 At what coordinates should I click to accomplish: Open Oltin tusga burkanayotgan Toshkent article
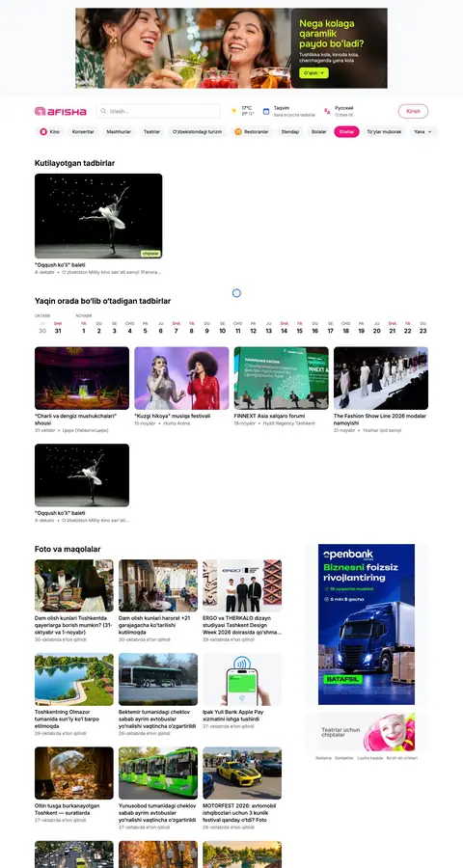click(74, 773)
